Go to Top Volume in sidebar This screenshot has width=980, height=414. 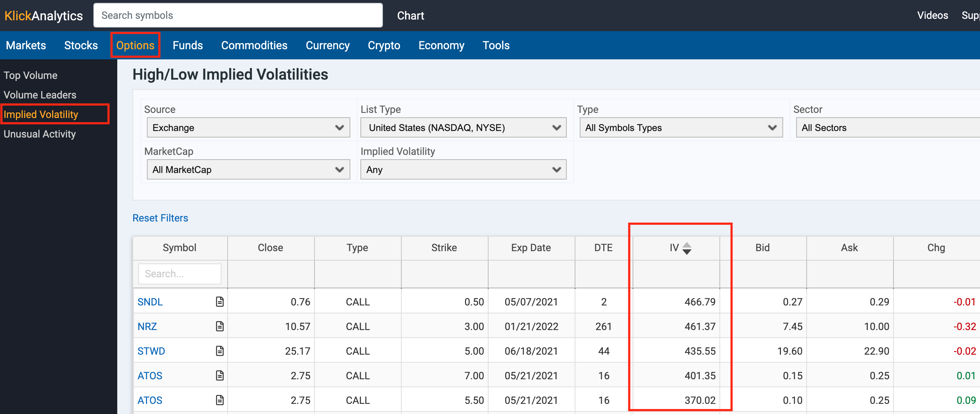click(30, 75)
